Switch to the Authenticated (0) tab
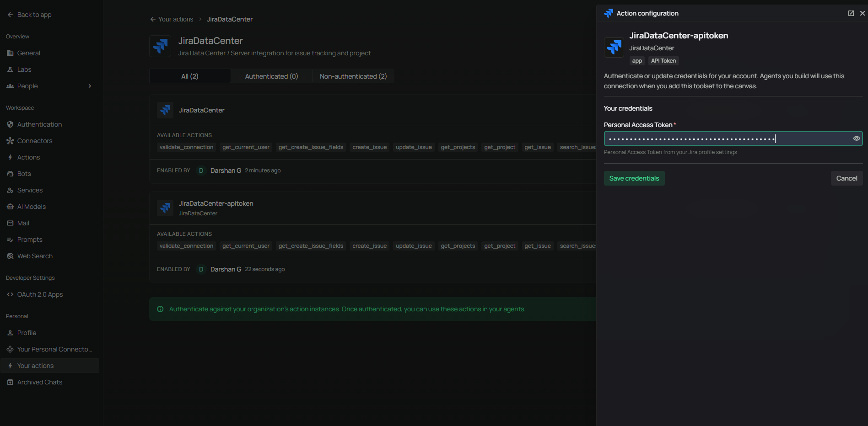This screenshot has width=868, height=426. 271,76
